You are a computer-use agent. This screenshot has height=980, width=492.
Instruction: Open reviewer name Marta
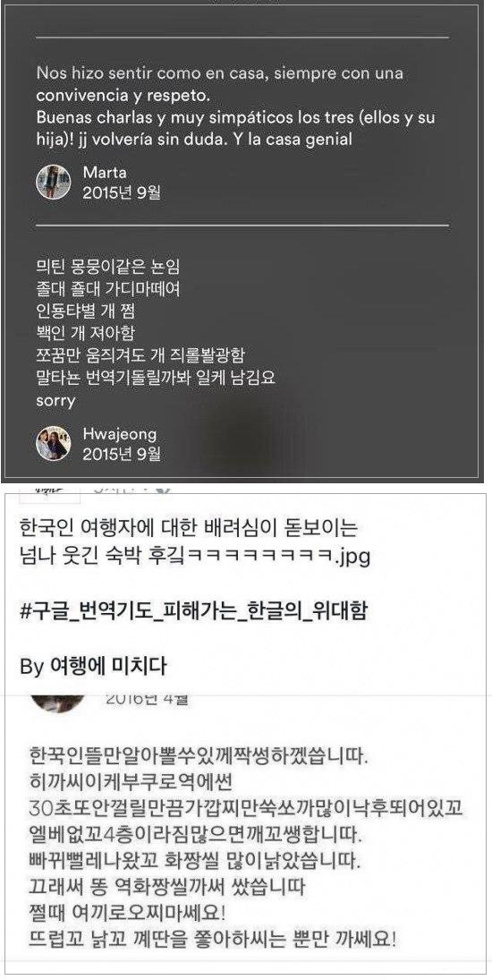105,172
